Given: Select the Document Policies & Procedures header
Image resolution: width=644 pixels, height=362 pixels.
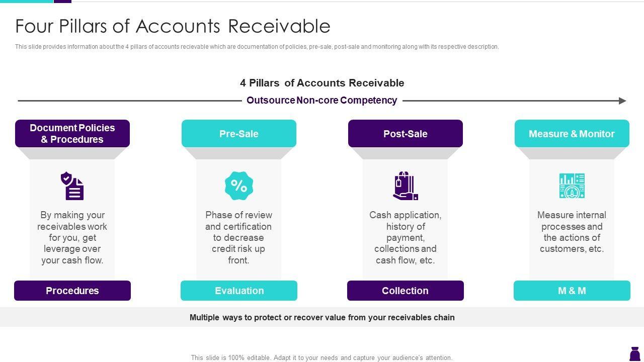Looking at the screenshot, I should click(72, 134).
